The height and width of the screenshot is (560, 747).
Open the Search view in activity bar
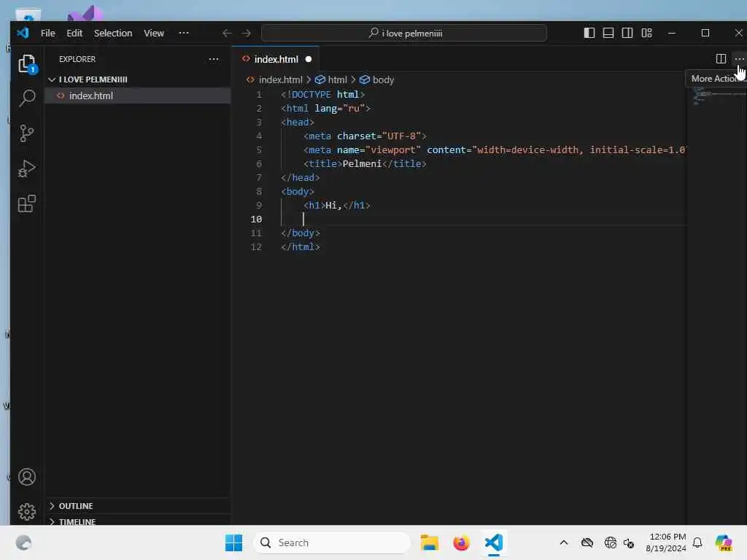[27, 98]
